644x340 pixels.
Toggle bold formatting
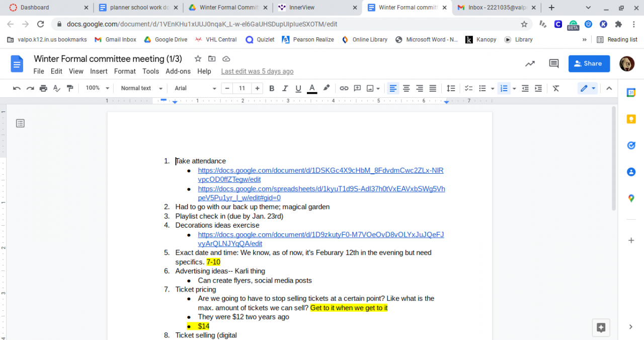272,88
